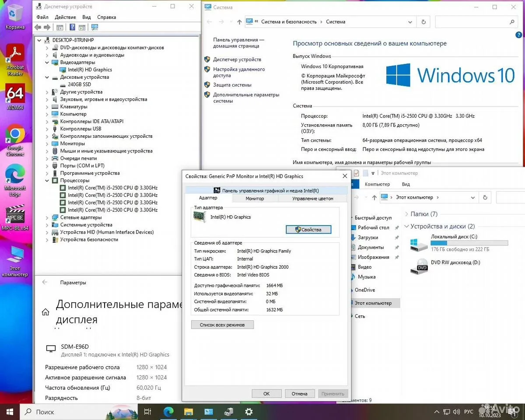Image resolution: width=525 pixels, height=420 pixels.
Task: Launch Acrobat Reader from the desktop
Action: click(x=15, y=59)
